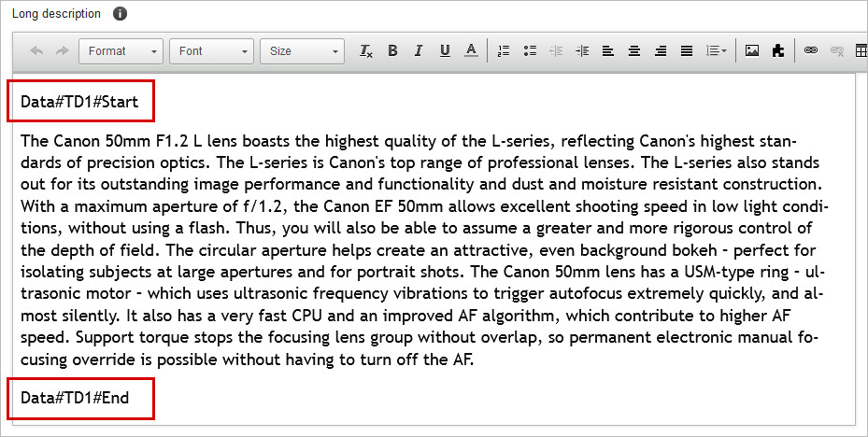Insert a bulleted list
The height and width of the screenshot is (437, 868).
tap(530, 51)
